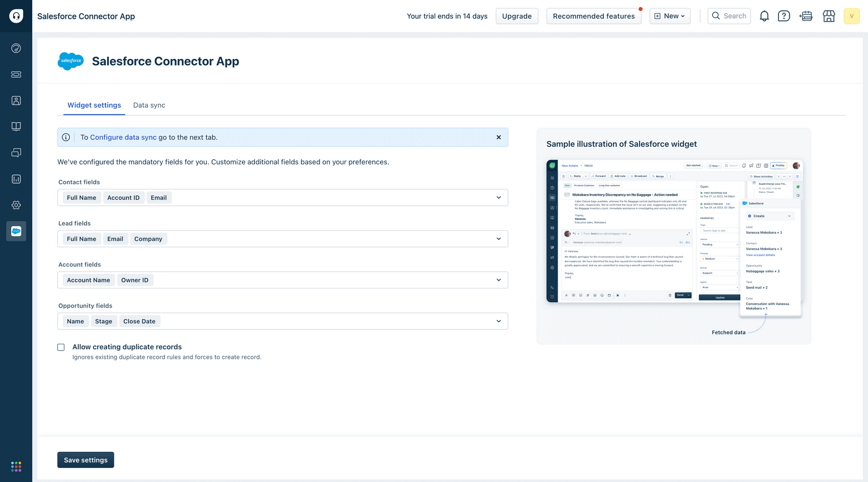The height and width of the screenshot is (482, 868).
Task: Open the Admin gear icon in sidebar
Action: coord(16,205)
